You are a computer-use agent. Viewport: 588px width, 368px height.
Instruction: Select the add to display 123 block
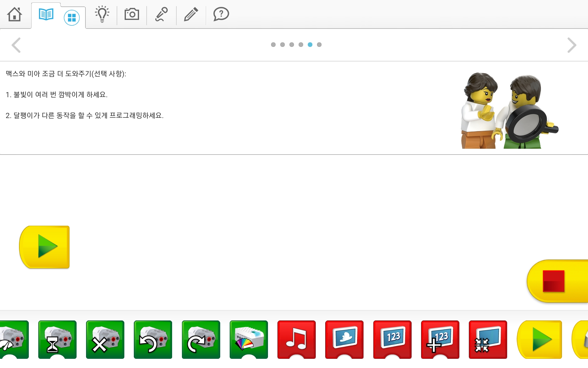pos(440,339)
